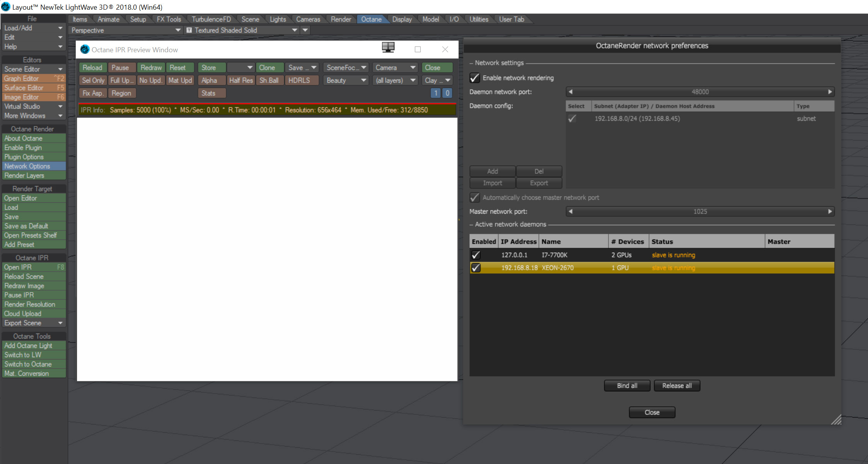Screen dimensions: 868x464
Task: Click the resize grip of network preferences
Action: pos(836,420)
